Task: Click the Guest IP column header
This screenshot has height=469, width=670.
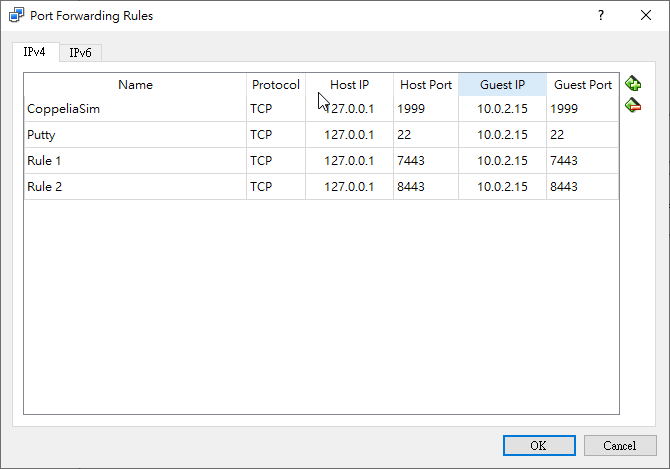Action: (x=502, y=85)
